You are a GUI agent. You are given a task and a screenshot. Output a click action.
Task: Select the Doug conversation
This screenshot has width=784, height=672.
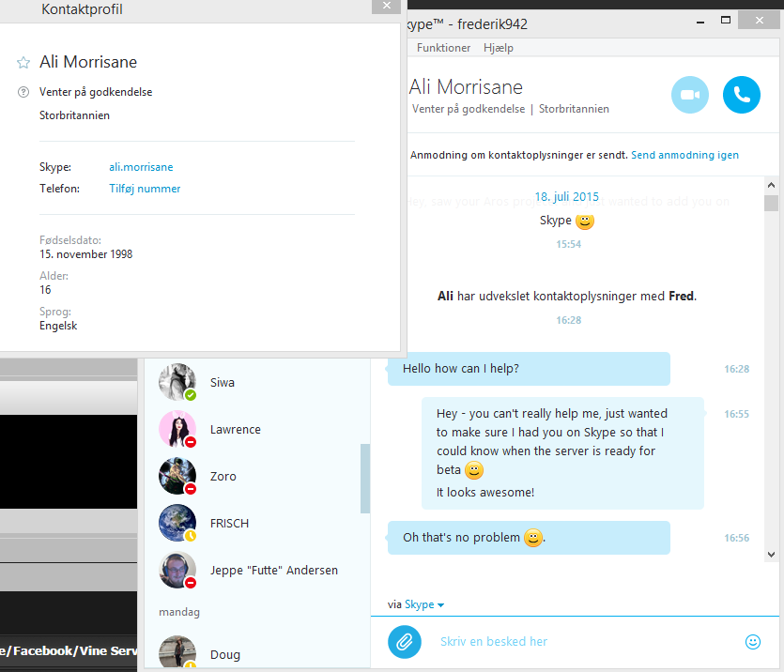pyautogui.click(x=257, y=651)
